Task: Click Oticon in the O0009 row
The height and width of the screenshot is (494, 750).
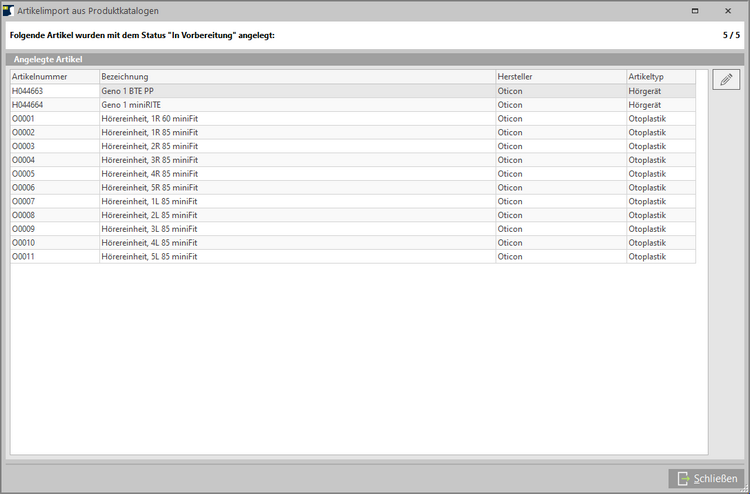Action: (510, 230)
